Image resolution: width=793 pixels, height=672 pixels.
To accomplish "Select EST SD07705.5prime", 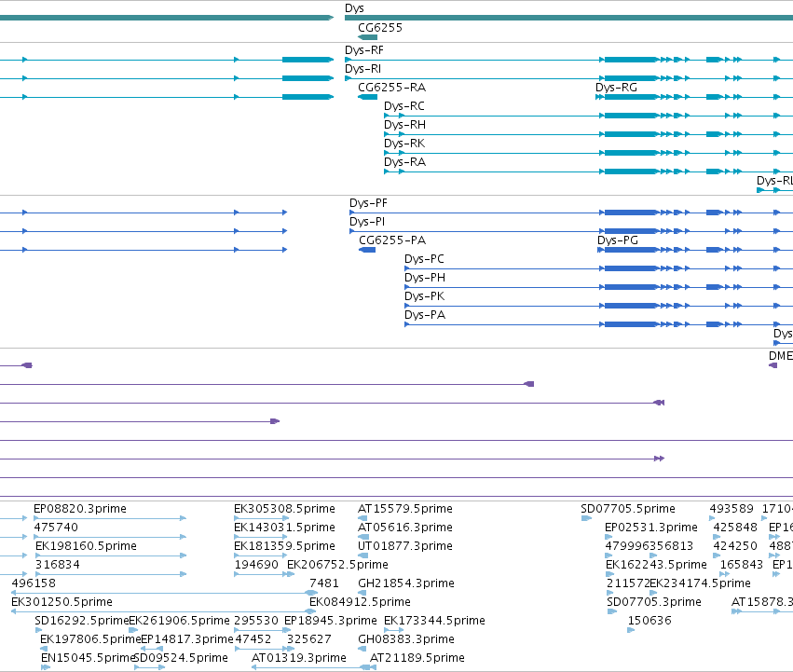I will (628, 509).
